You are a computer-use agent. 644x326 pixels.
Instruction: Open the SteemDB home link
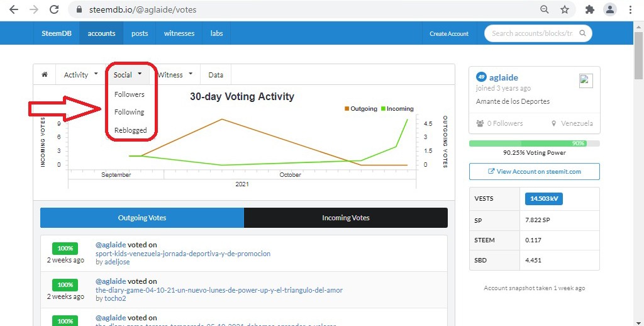(x=56, y=33)
